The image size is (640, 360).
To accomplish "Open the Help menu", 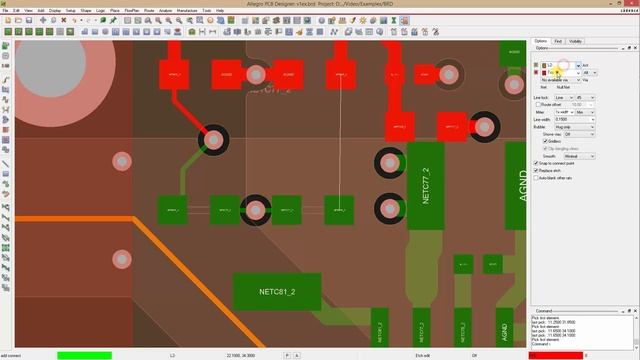I will pyautogui.click(x=220, y=10).
